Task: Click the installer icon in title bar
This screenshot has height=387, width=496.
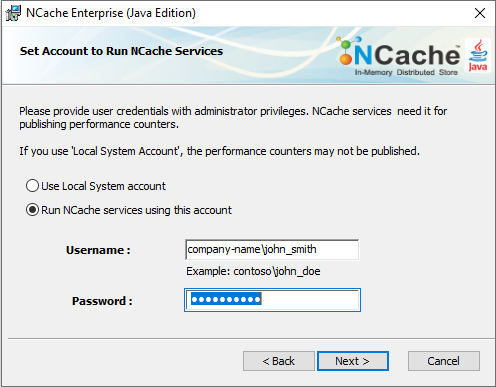Action: coord(13,13)
